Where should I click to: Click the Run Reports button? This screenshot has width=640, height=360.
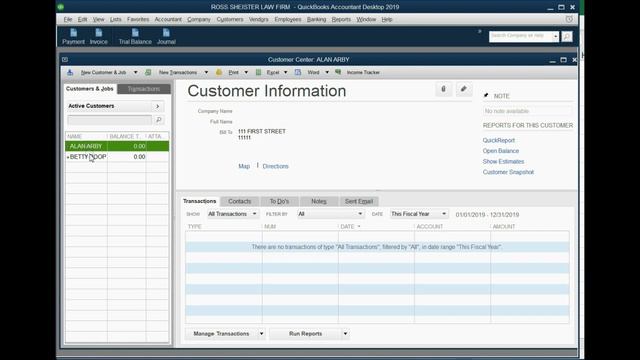click(x=305, y=334)
